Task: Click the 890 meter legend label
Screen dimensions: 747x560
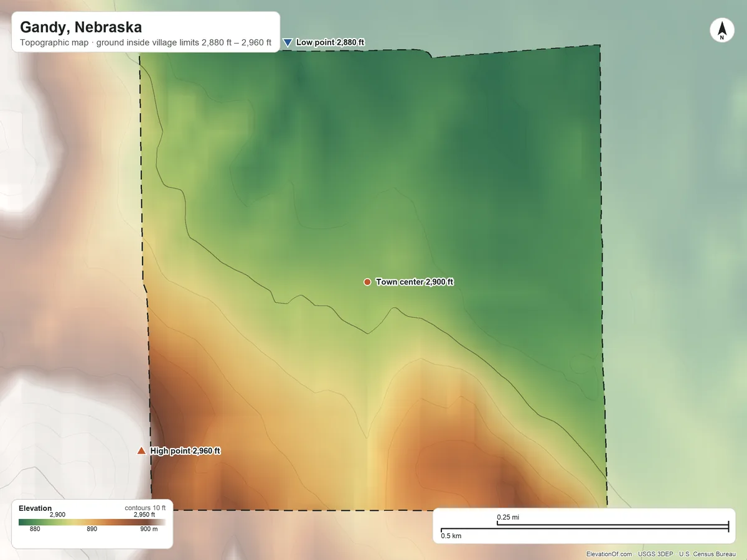Action: 92,530
